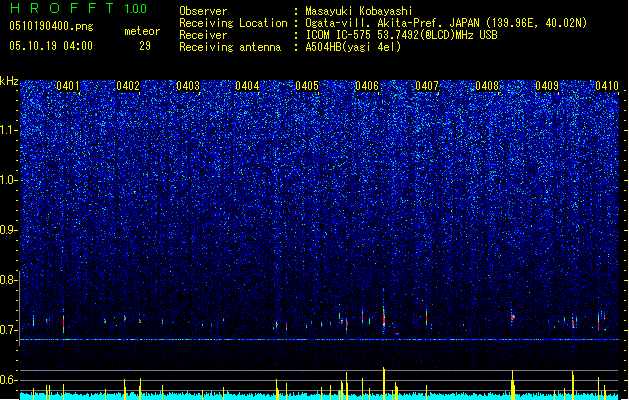Select the filename 0510190400.png

click(x=51, y=26)
